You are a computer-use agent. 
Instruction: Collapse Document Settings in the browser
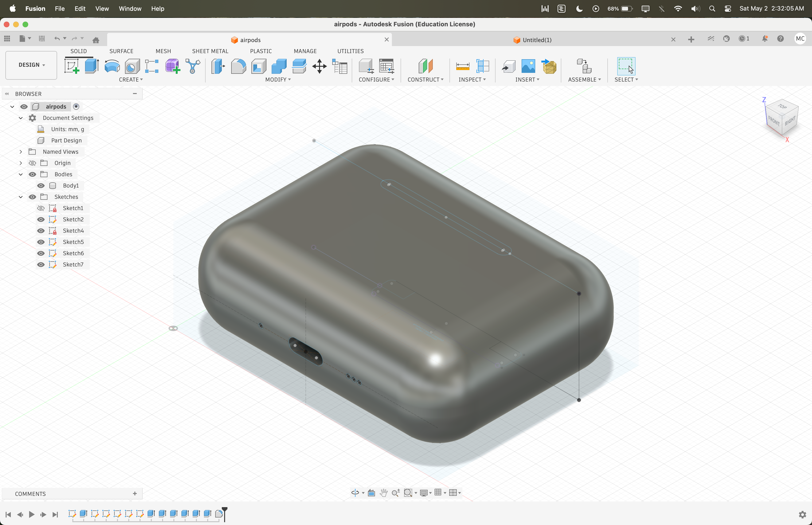coord(21,118)
